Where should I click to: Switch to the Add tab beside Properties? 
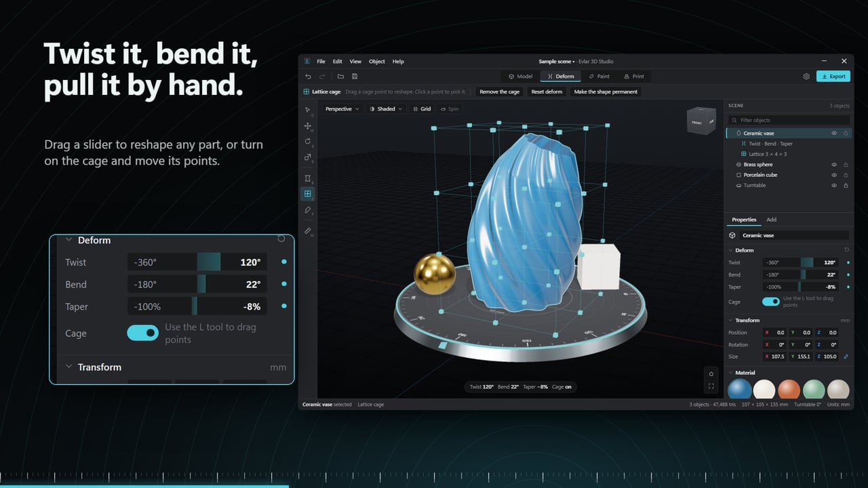pos(771,220)
